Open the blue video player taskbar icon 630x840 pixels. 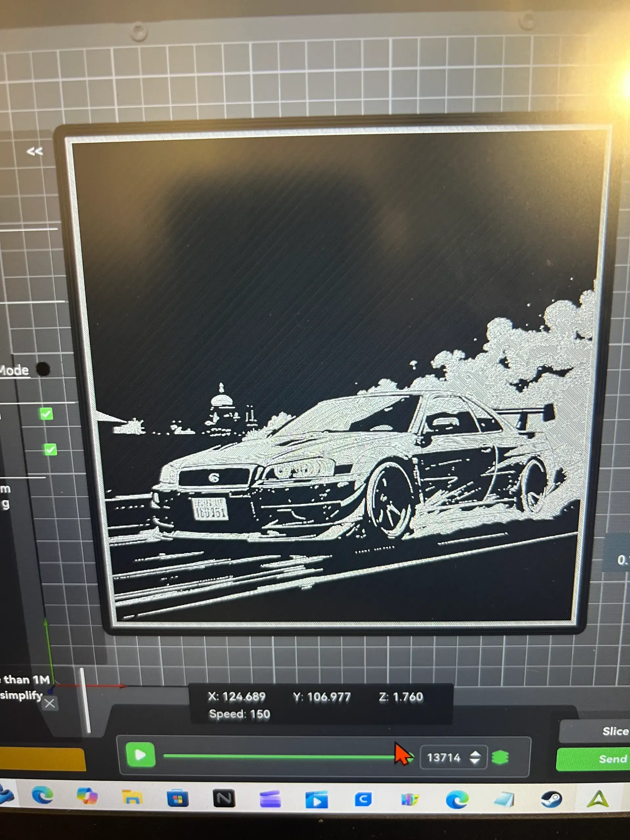(316, 799)
